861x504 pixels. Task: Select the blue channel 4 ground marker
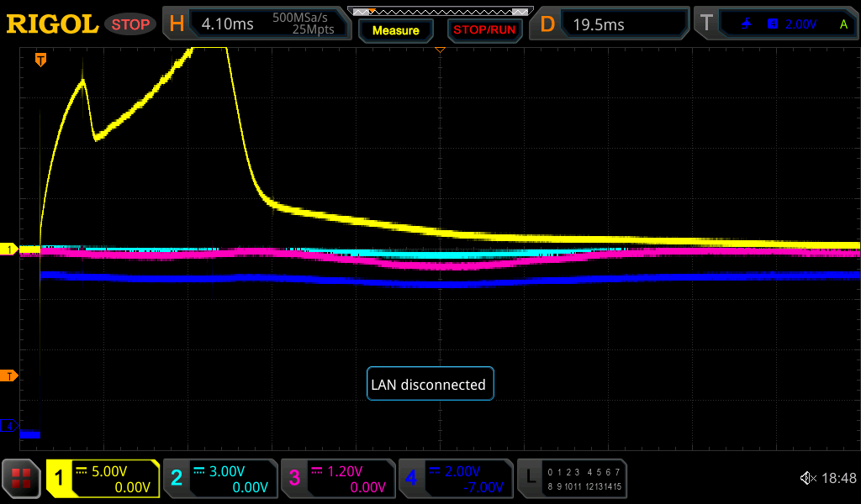9,427
